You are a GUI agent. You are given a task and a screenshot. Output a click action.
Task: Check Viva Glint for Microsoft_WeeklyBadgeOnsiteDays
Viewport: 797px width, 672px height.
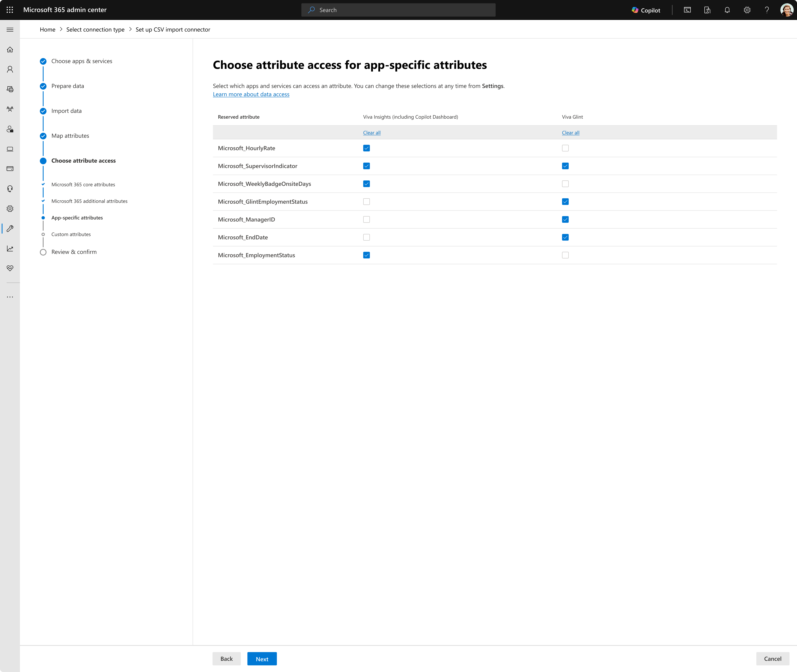pos(565,184)
